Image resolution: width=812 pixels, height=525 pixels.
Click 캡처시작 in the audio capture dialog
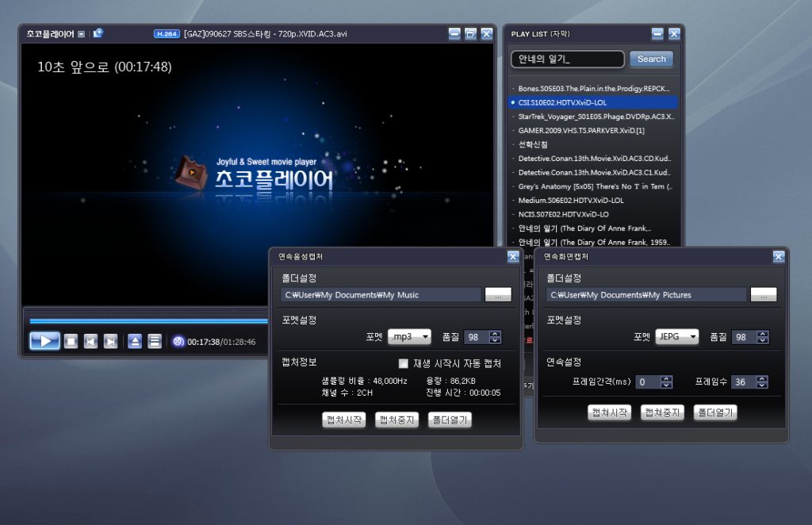click(344, 420)
